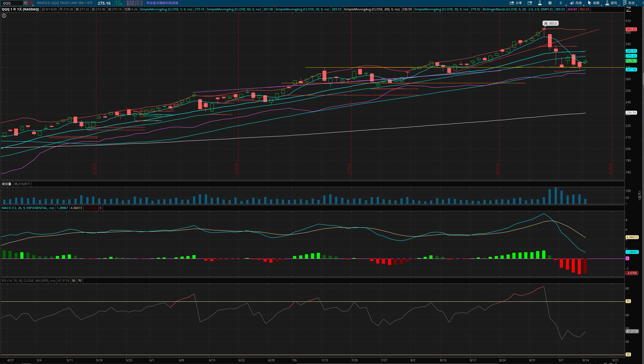Screen dimensions: 644x364
Task: Select SimpleMovingAvg (CLOSE, 60, 0, no) study label
Action: [234, 9]
